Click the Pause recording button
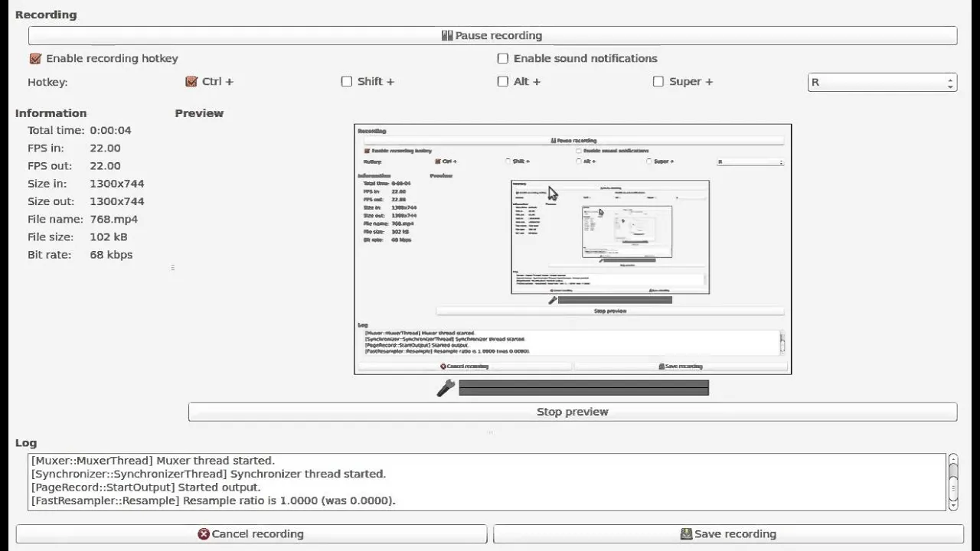This screenshot has height=551, width=980. point(492,35)
